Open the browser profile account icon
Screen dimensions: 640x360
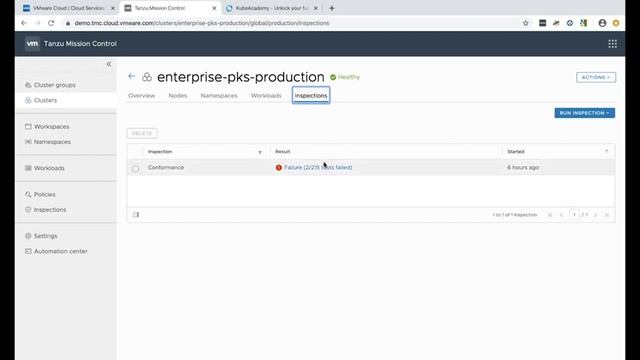click(602, 23)
